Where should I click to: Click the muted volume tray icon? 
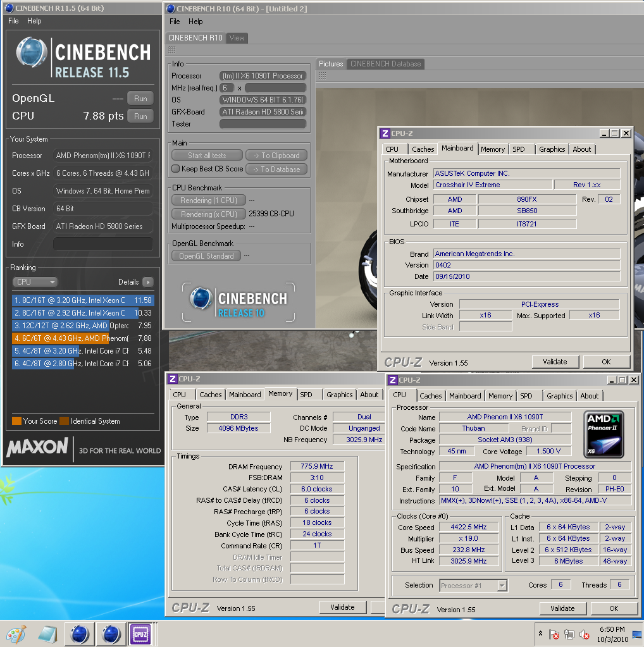click(x=584, y=634)
